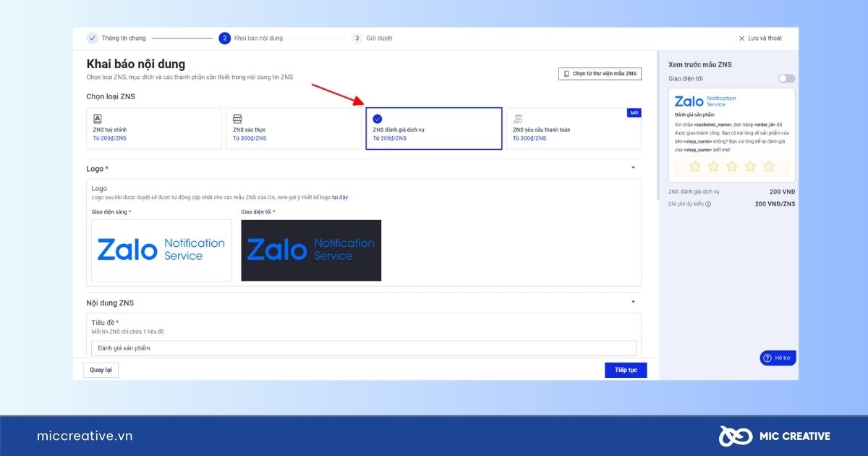Jump to the Gửi duyệt step

click(x=372, y=38)
